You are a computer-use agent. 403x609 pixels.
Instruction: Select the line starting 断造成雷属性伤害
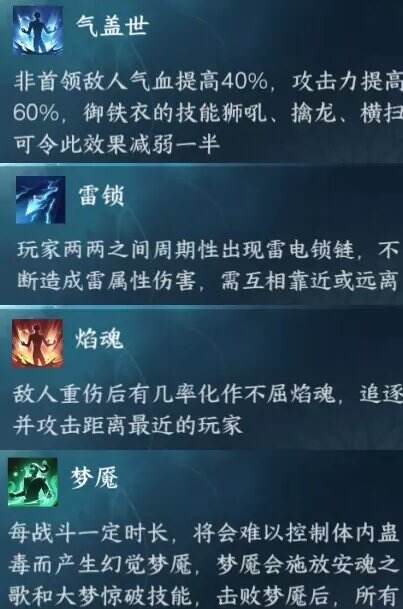(x=207, y=281)
